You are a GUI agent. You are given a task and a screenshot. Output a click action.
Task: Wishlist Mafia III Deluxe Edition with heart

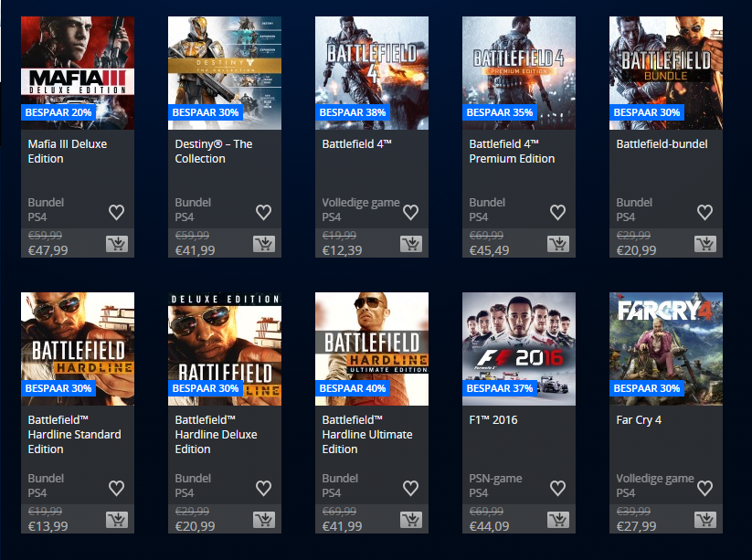pos(116,213)
